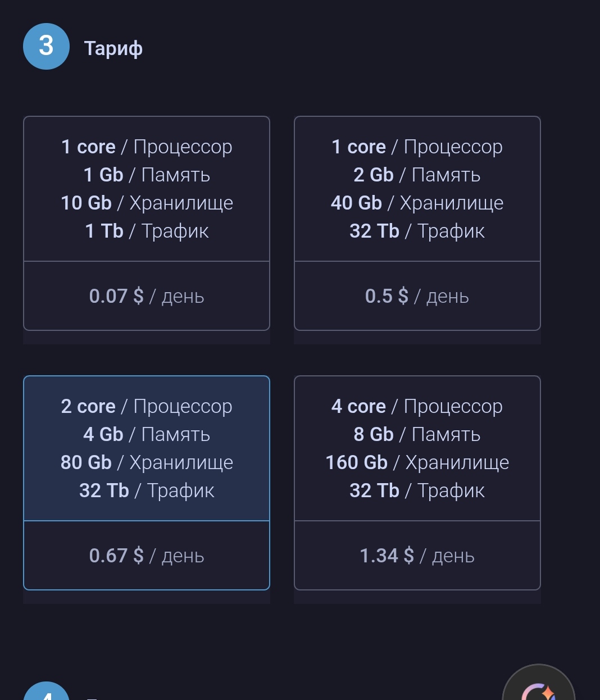600x700 pixels.
Task: Click the blue step 3 number badge
Action: point(46,46)
